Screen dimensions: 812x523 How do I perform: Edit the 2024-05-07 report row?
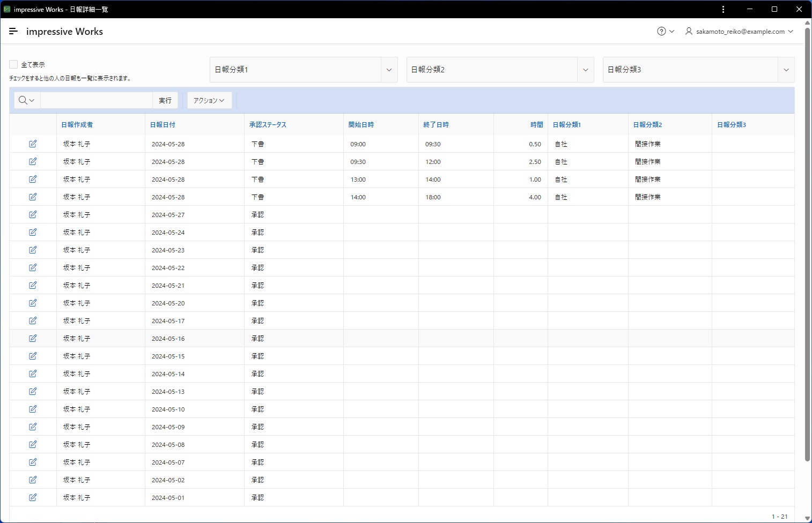33,462
